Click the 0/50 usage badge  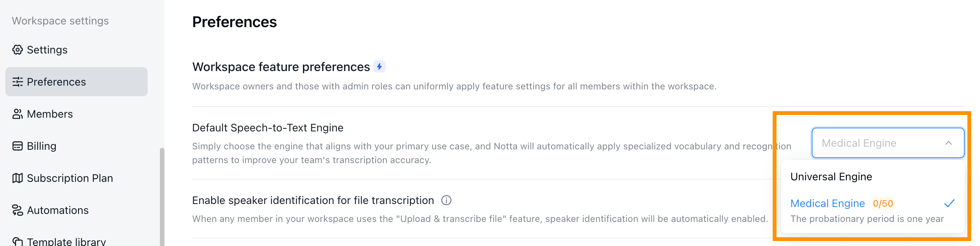pyautogui.click(x=882, y=204)
